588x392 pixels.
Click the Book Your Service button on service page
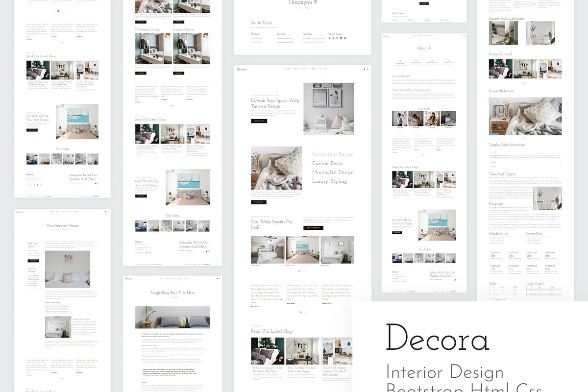33,261
